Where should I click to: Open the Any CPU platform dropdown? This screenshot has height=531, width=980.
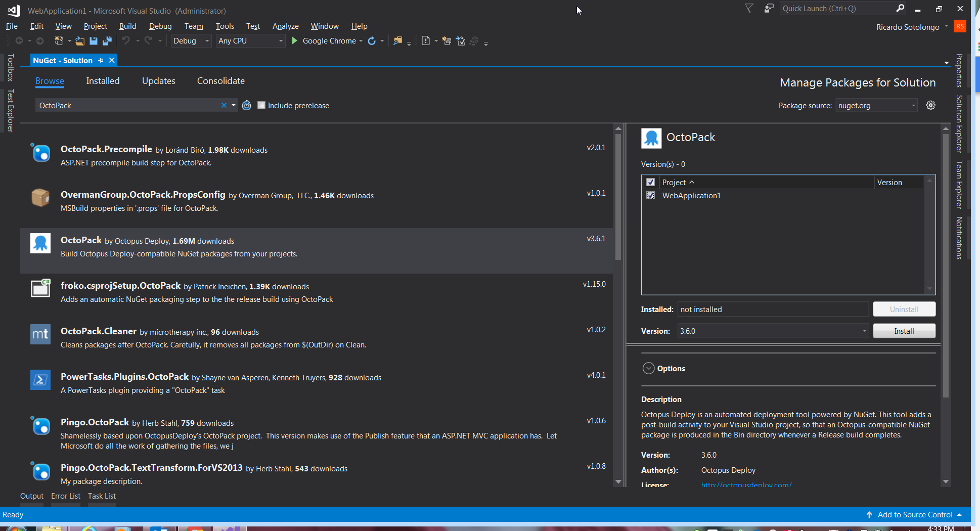point(250,41)
